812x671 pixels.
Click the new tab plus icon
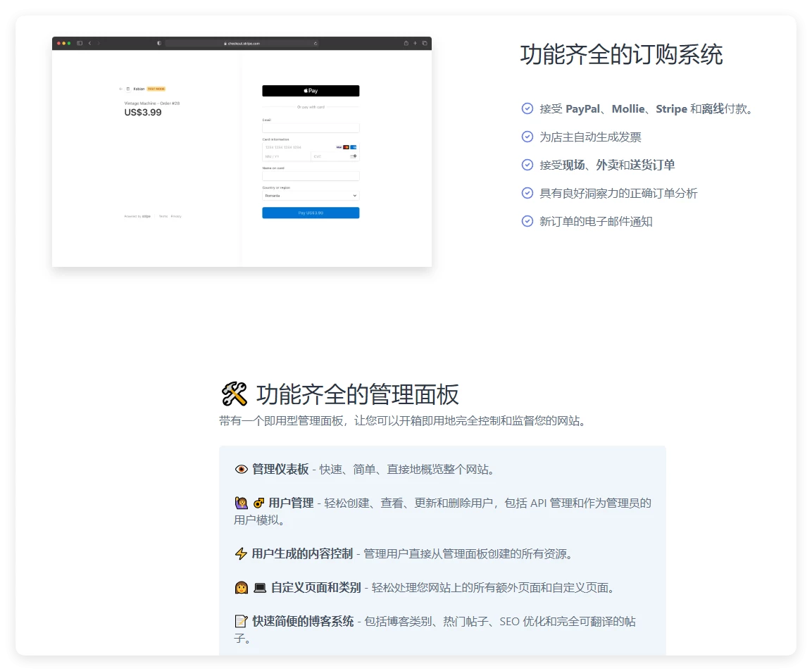[x=415, y=42]
